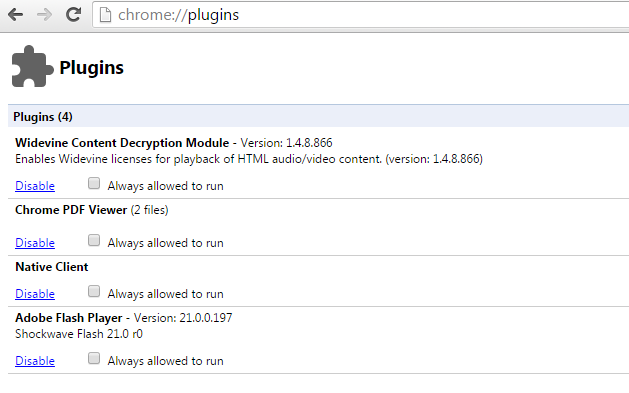Viewport: 629px width, 393px height.
Task: Click the page icon in address bar
Action: pyautogui.click(x=105, y=15)
